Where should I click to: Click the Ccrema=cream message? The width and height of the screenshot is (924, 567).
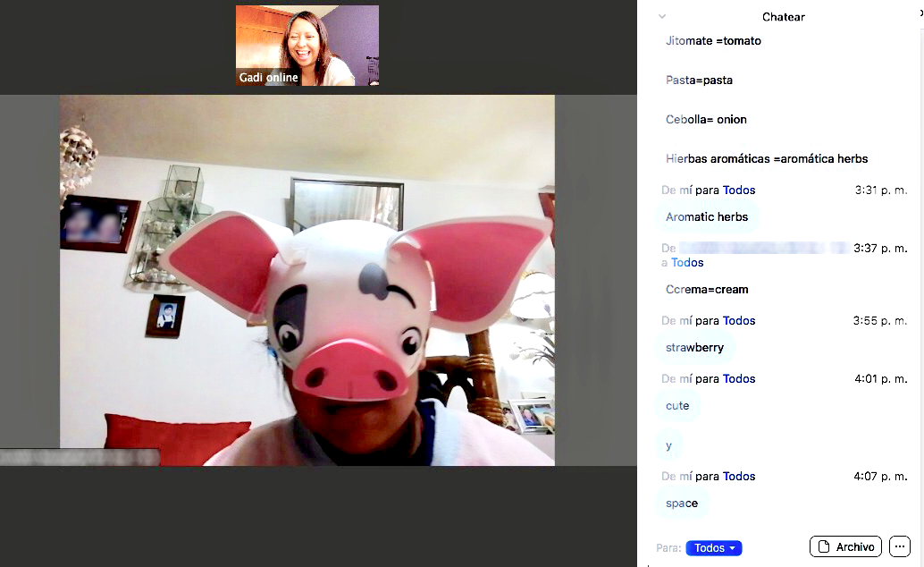[707, 290]
